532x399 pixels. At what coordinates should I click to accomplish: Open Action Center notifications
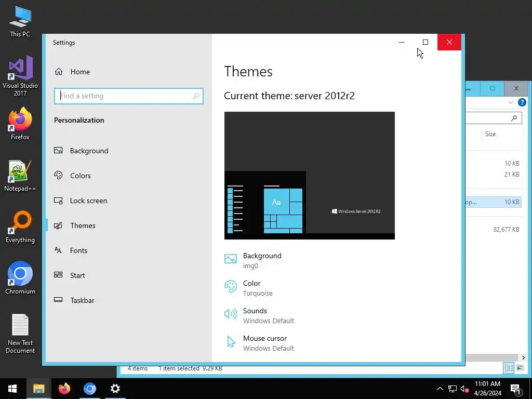(515, 389)
